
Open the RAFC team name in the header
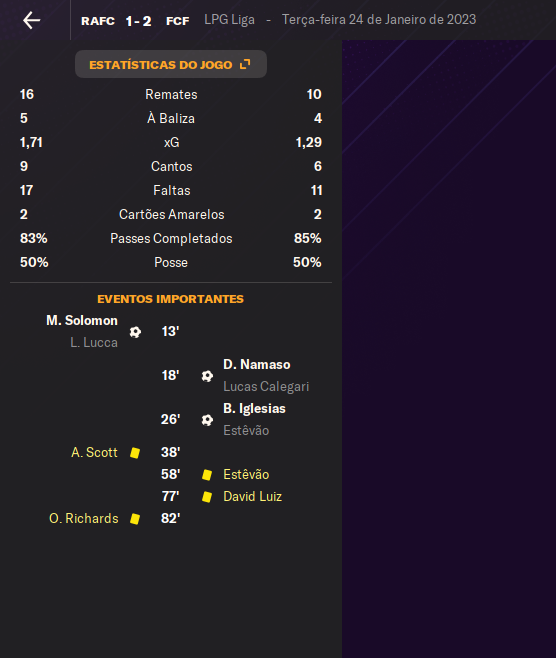(x=98, y=21)
